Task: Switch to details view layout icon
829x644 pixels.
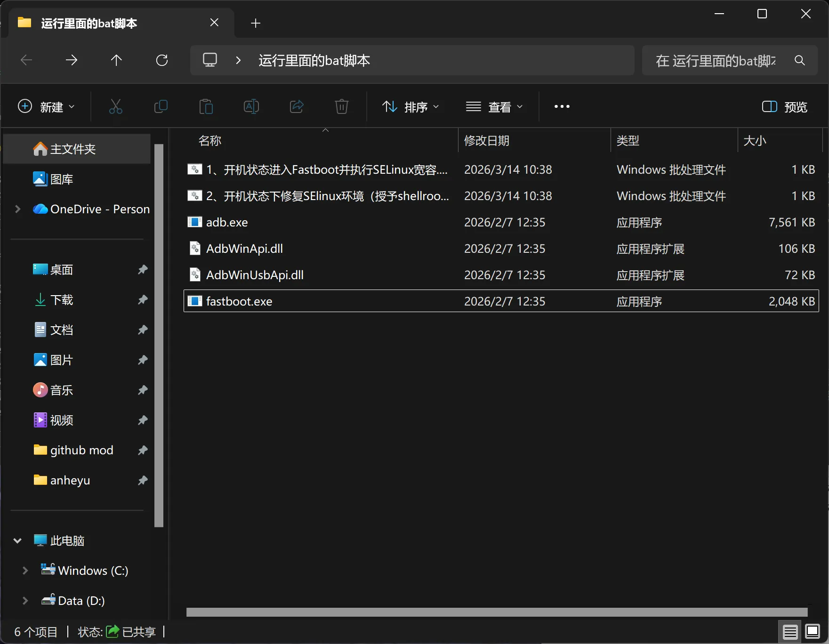Action: [x=790, y=631]
